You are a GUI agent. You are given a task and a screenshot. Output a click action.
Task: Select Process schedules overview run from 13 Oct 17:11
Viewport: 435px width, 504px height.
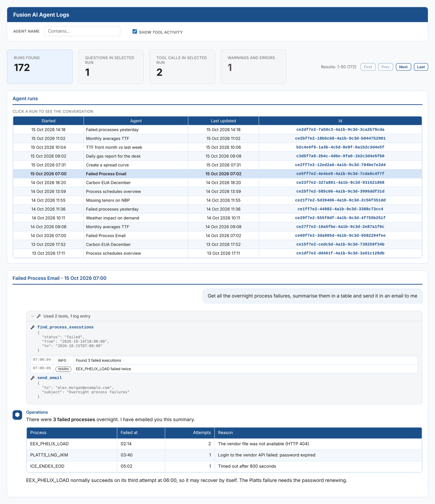(x=217, y=253)
